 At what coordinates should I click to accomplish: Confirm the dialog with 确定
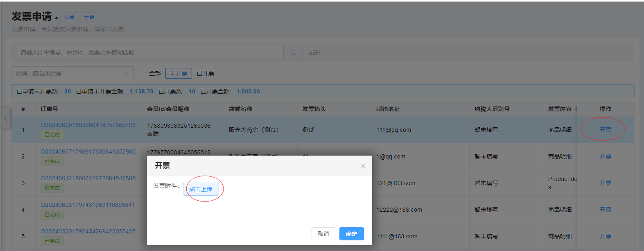[352, 234]
